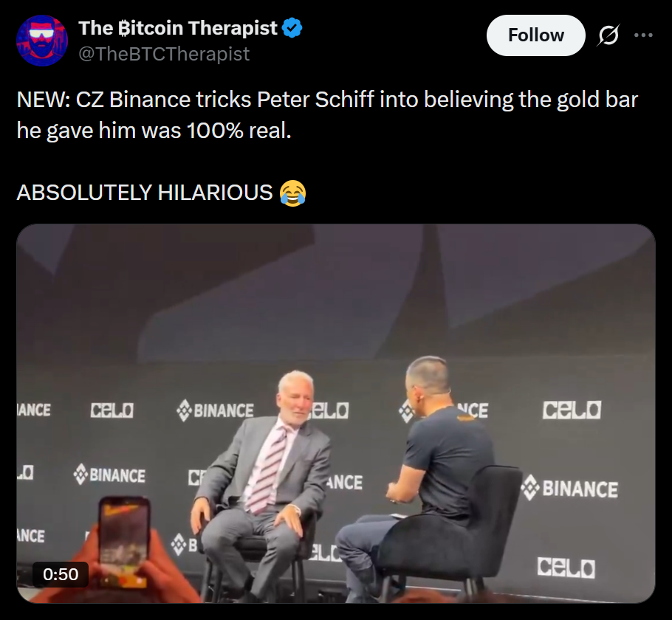Click the 0:50 video duration badge
Screen dimensions: 672x620
coord(61,574)
